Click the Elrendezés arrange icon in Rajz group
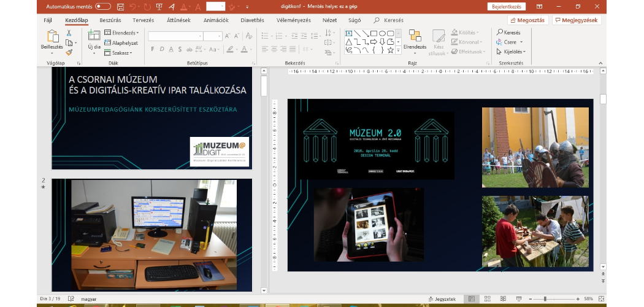The image size is (644, 307). point(415,38)
